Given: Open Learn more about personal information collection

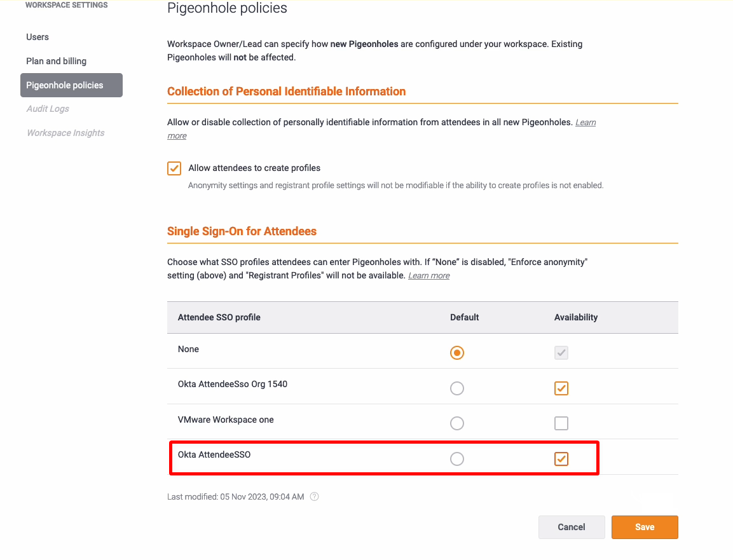Looking at the screenshot, I should (585, 123).
